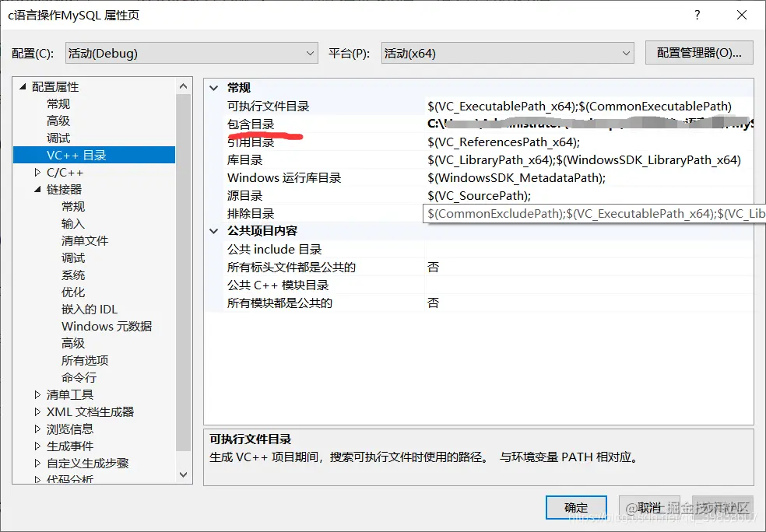Click the blurred 包含目录 path value

(589, 124)
